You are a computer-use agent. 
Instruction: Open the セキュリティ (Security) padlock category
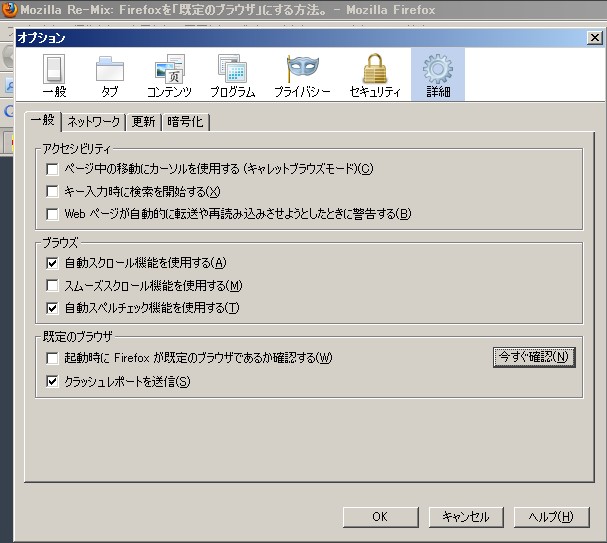point(375,75)
